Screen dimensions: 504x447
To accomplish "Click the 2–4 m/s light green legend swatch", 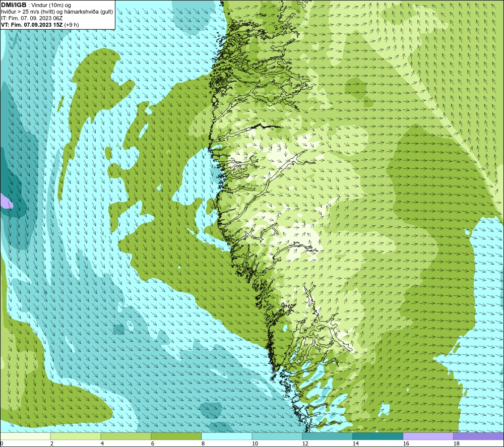I will pyautogui.click(x=76, y=436).
